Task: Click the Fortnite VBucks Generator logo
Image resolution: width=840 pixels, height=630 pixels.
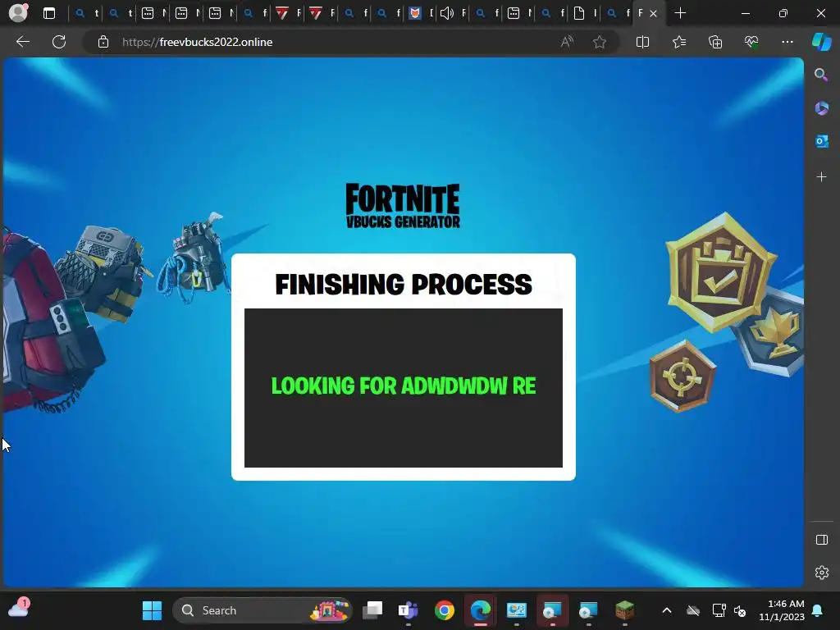Action: (x=403, y=206)
